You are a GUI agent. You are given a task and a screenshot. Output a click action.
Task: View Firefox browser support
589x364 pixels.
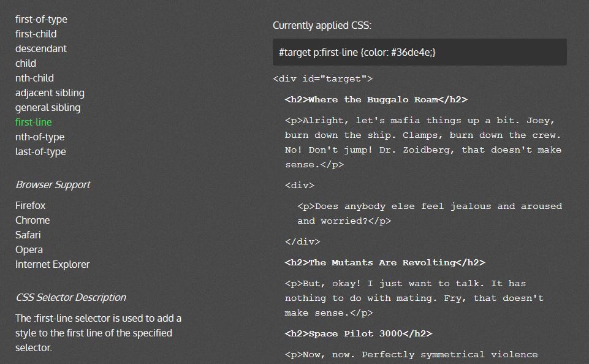[x=31, y=205]
